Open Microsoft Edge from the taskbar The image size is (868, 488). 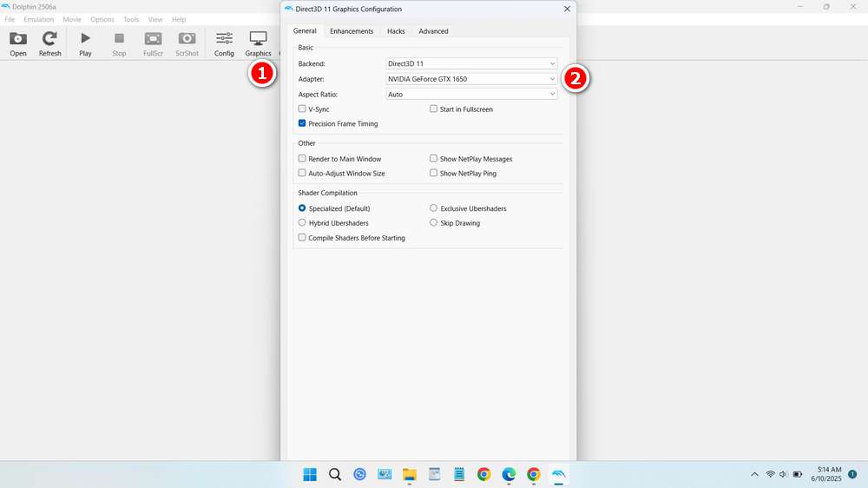point(509,474)
